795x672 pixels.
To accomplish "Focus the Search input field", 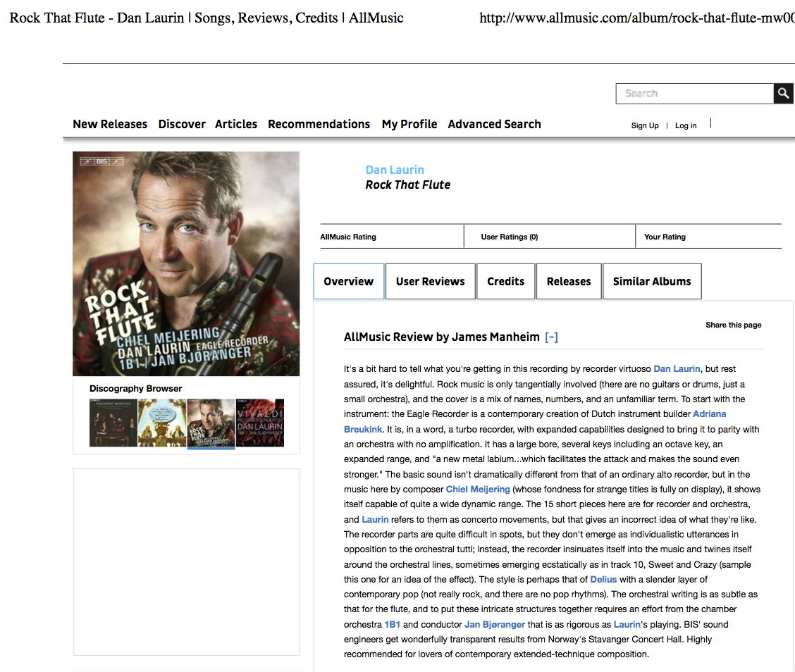I will [x=695, y=93].
